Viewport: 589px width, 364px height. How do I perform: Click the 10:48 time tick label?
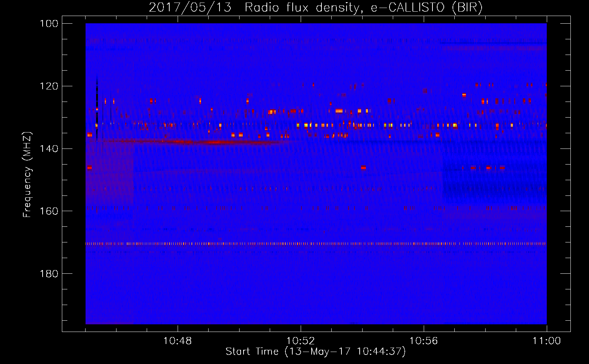178,341
